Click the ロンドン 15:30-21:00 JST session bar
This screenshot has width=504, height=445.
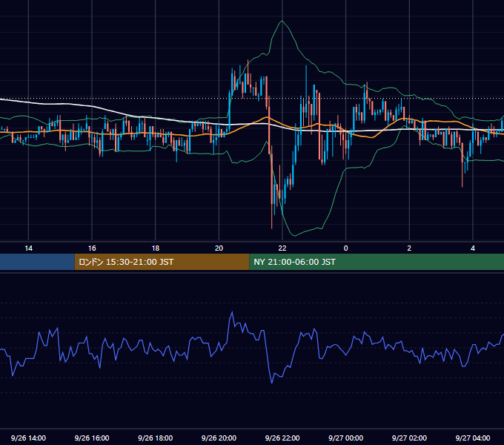click(x=162, y=262)
